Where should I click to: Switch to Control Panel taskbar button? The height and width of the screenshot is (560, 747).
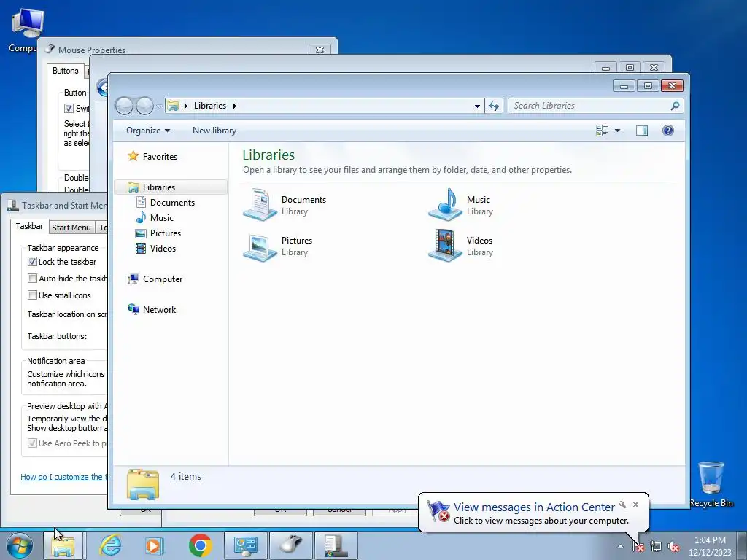[246, 545]
